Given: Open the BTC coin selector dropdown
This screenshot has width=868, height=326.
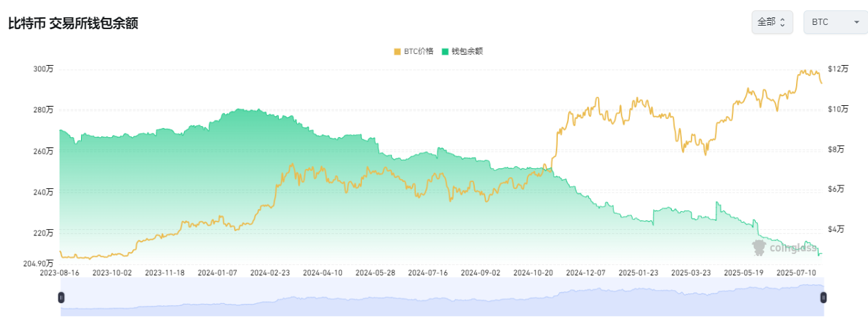Looking at the screenshot, I should 835,22.
